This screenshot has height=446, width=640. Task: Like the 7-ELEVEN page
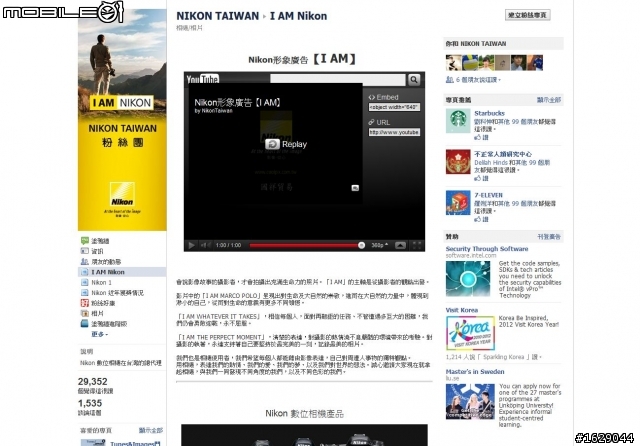pos(481,219)
